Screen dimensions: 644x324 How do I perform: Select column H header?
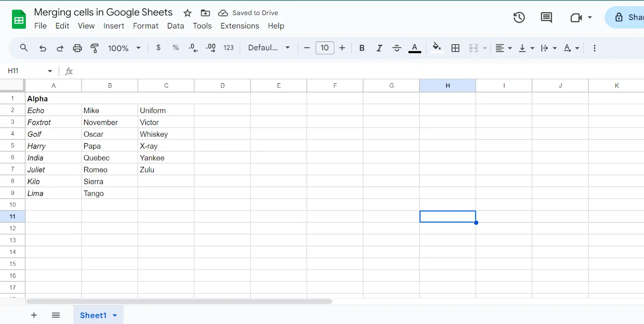point(448,86)
